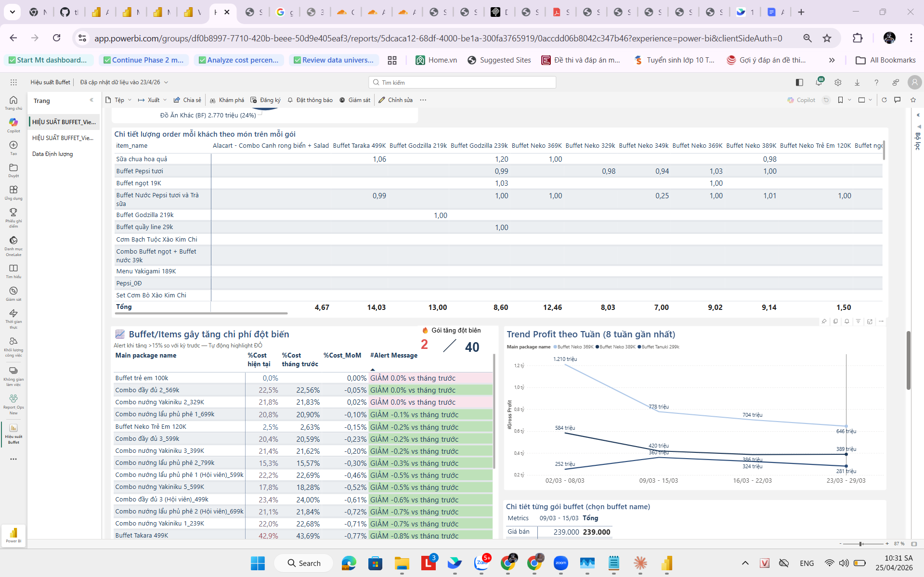924x577 pixels.
Task: Collapse the Trang pages pane
Action: 91,100
